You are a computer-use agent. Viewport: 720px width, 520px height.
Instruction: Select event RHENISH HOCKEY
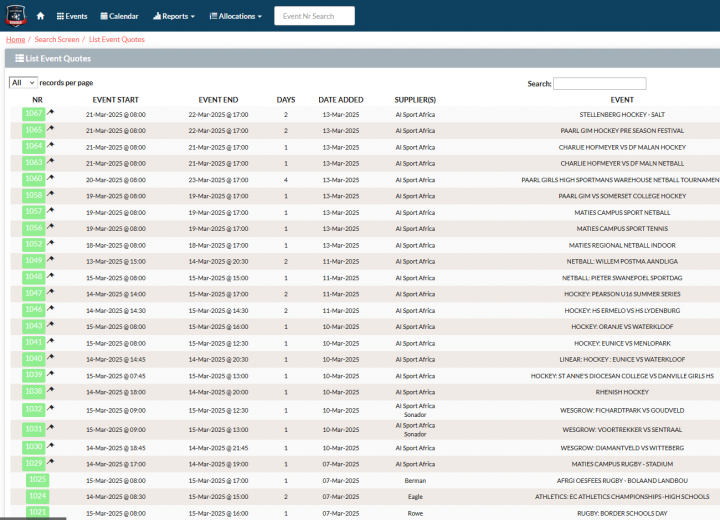[622, 392]
